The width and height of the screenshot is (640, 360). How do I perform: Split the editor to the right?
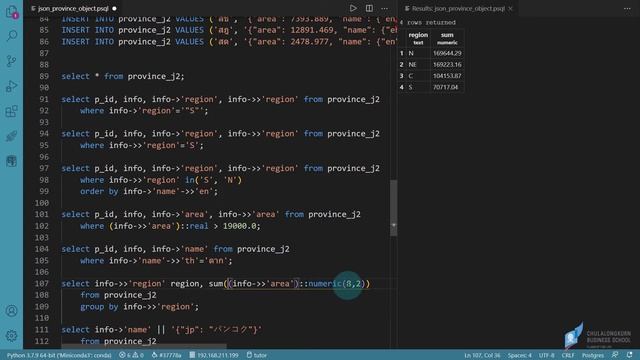[369, 8]
